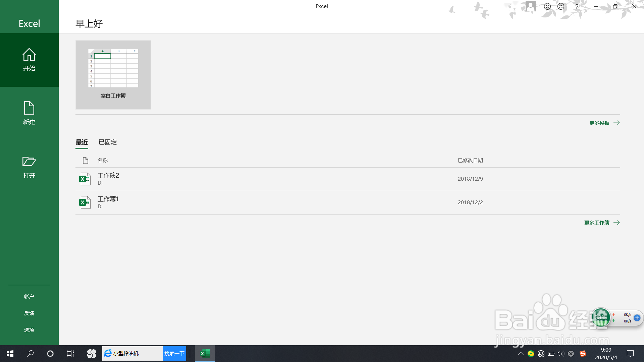Expand hidden system tray icons chevron
Screen dimensions: 644x362
pyautogui.click(x=521, y=354)
